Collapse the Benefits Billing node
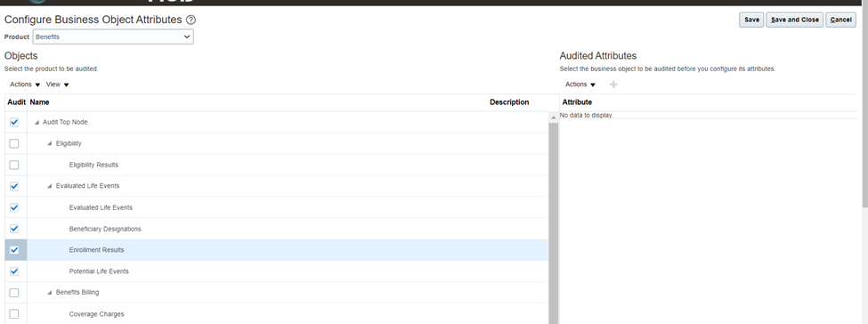Viewport: 868px width, 324px height. click(x=50, y=293)
